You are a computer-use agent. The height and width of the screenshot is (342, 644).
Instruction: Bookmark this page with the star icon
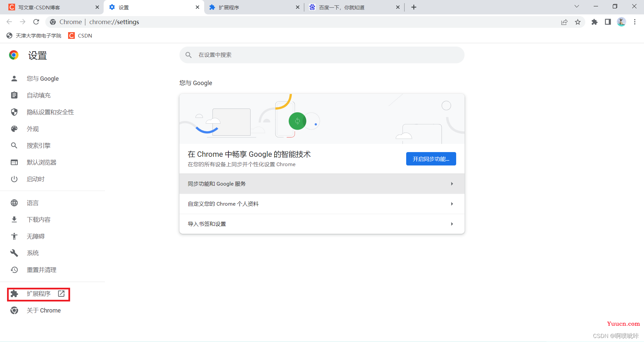pyautogui.click(x=578, y=22)
